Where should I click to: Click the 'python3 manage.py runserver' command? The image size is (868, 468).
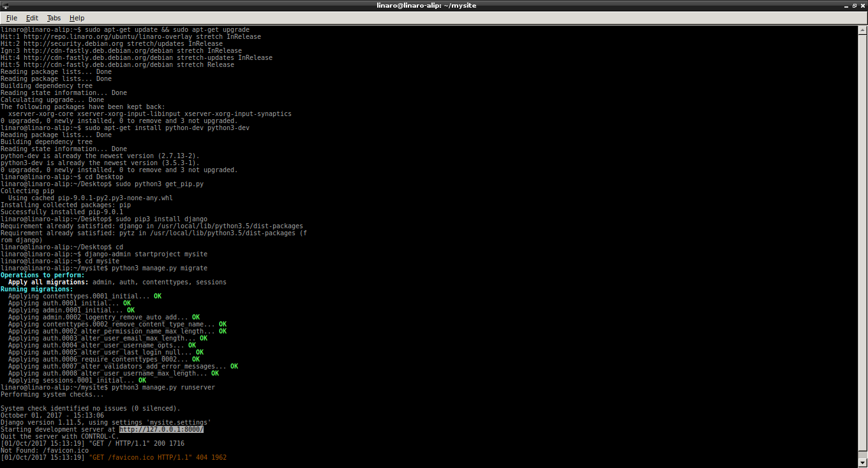click(163, 388)
